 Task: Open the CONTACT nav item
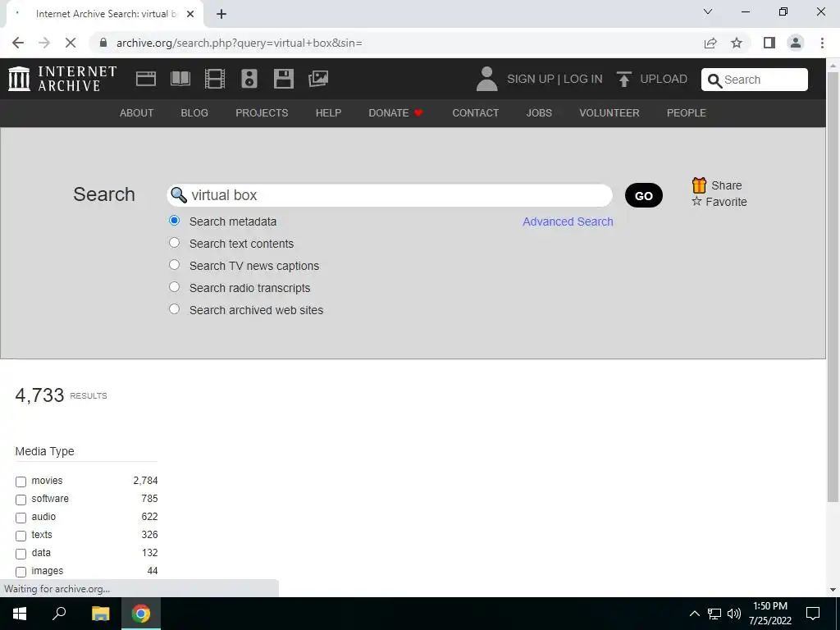[475, 113]
